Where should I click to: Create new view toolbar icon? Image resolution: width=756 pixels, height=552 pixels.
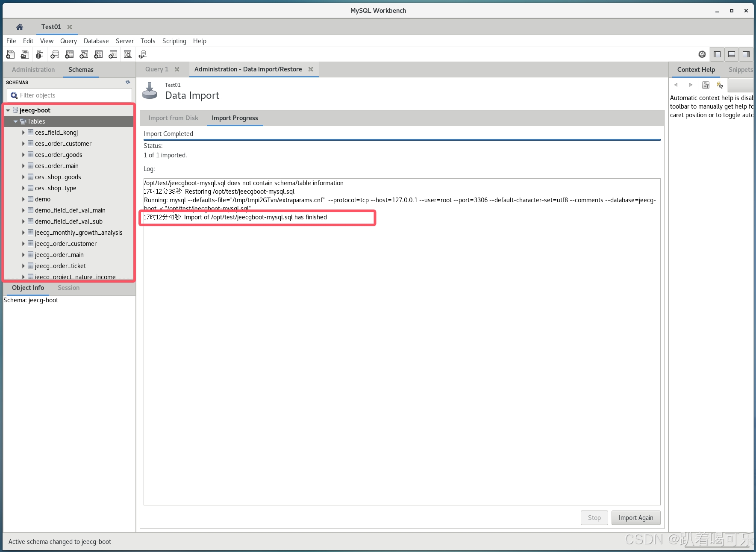pyautogui.click(x=84, y=54)
